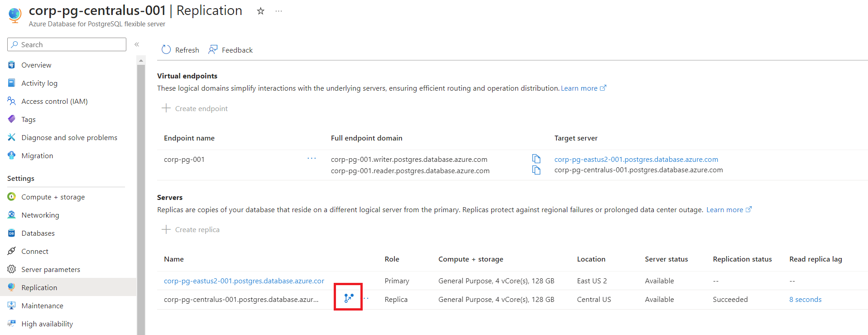The width and height of the screenshot is (868, 335).
Task: Favorite this server with the star icon
Action: (x=260, y=11)
